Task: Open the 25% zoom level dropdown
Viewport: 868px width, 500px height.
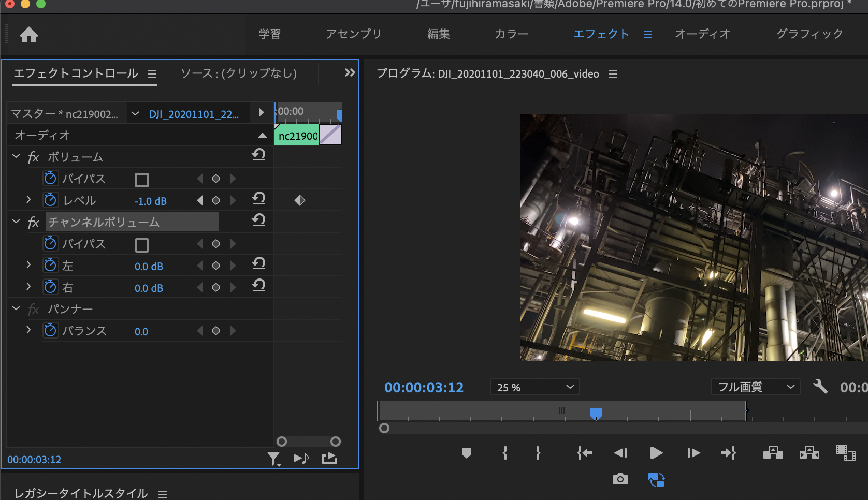Action: [x=534, y=387]
